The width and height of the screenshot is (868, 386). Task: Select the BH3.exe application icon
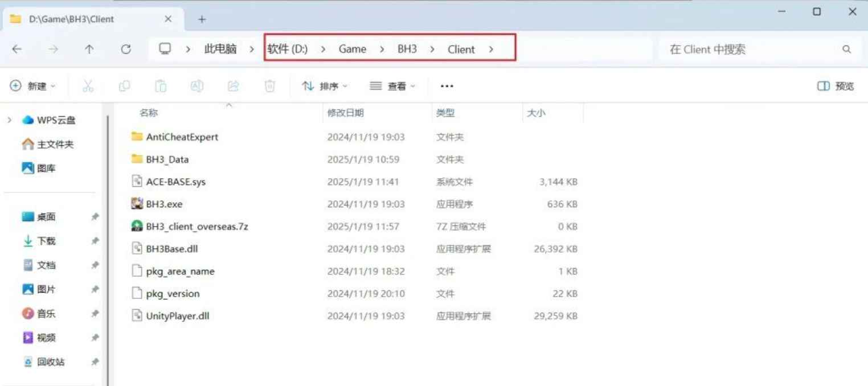click(x=137, y=203)
